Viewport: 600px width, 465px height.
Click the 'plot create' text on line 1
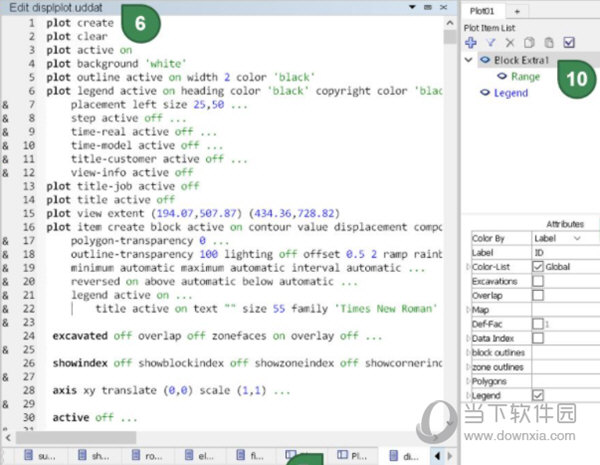80,23
